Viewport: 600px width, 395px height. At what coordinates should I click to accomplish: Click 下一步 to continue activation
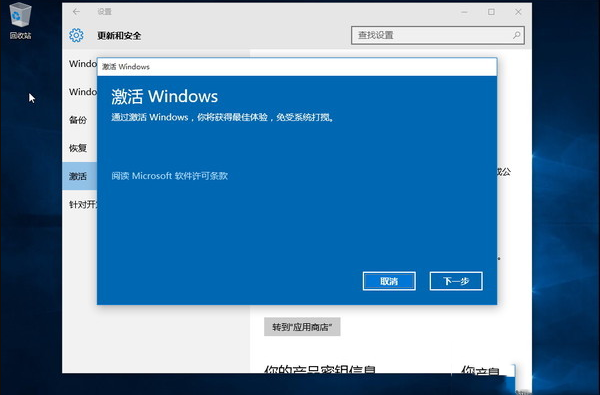click(x=456, y=281)
